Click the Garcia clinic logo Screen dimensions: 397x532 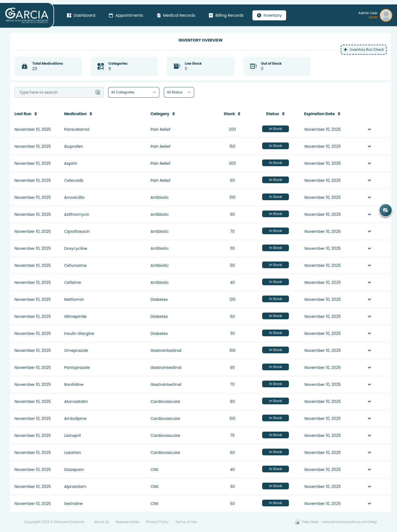27,15
